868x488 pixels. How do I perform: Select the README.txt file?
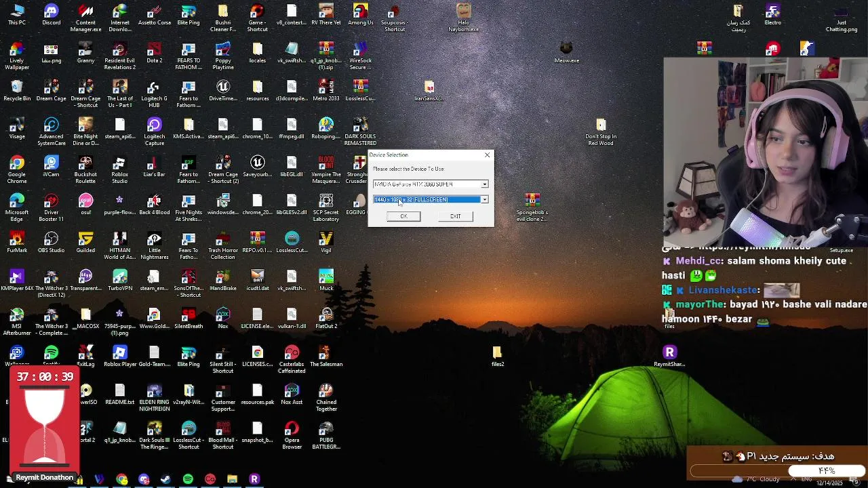(120, 394)
